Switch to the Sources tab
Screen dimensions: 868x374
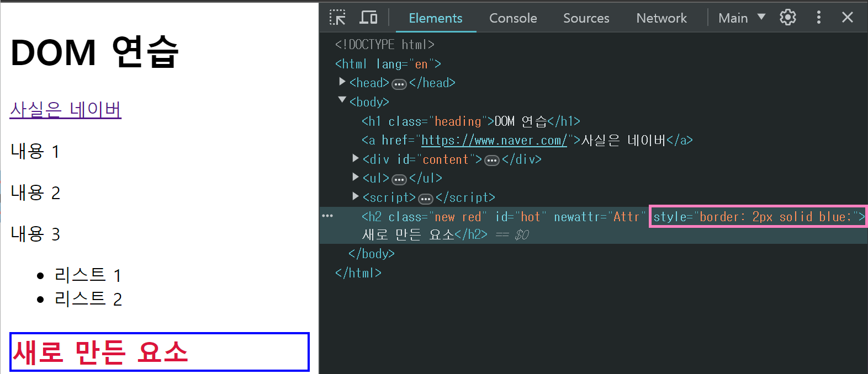(x=586, y=18)
